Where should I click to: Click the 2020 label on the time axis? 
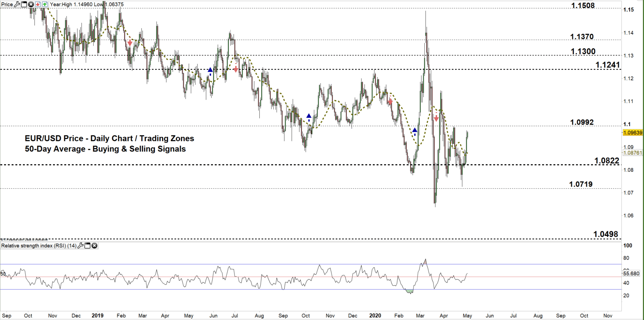[x=375, y=316]
